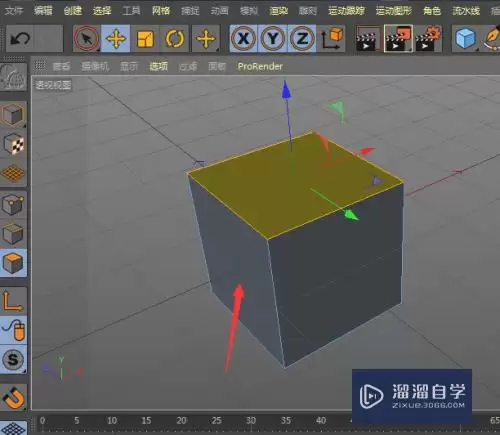
Task: Open the 创建 menu
Action: [x=72, y=11]
